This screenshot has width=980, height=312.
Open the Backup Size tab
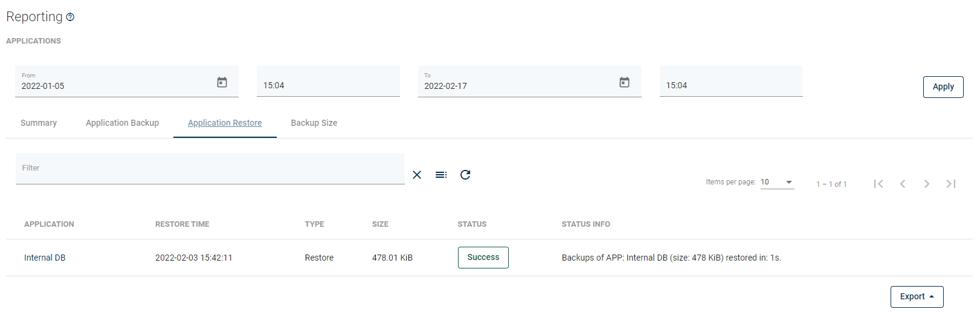click(x=314, y=123)
